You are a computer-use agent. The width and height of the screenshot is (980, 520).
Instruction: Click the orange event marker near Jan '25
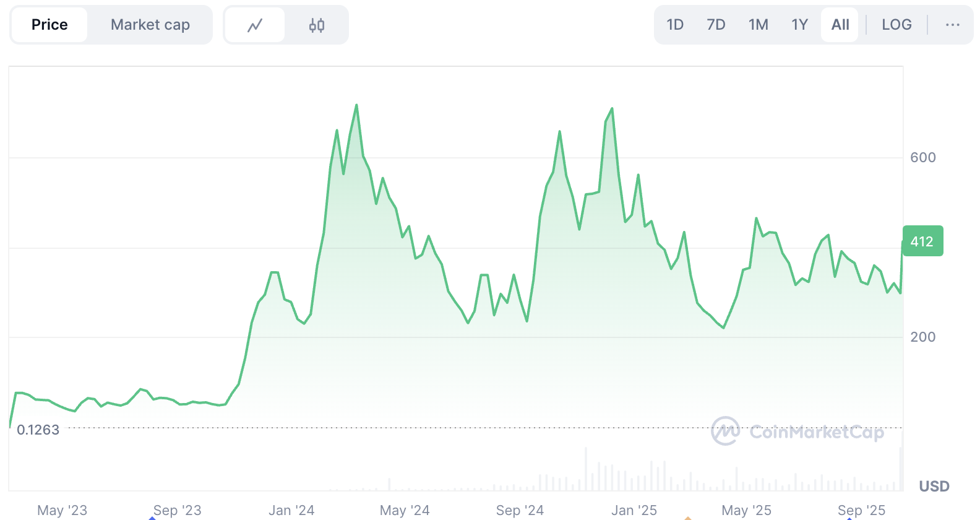click(x=687, y=518)
